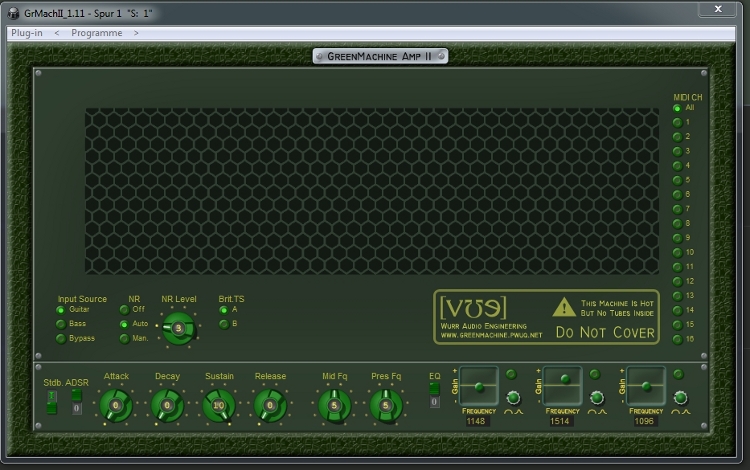The height and width of the screenshot is (470, 750).
Task: Click the Decay knob
Action: [167, 405]
